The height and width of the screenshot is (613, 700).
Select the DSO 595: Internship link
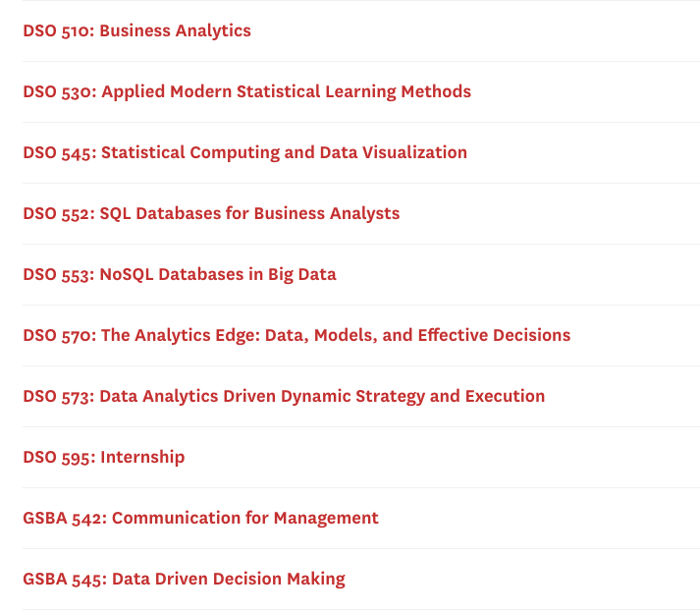104,457
